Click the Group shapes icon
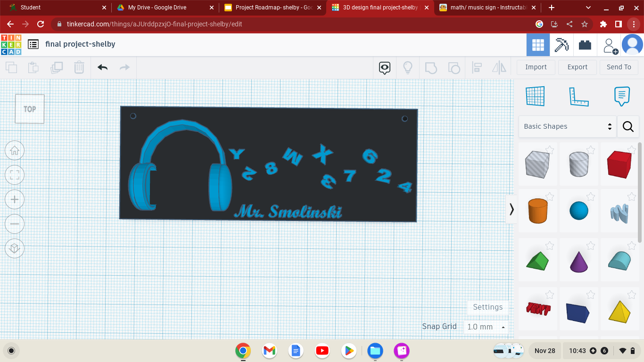Image resolution: width=644 pixels, height=362 pixels. [431, 67]
